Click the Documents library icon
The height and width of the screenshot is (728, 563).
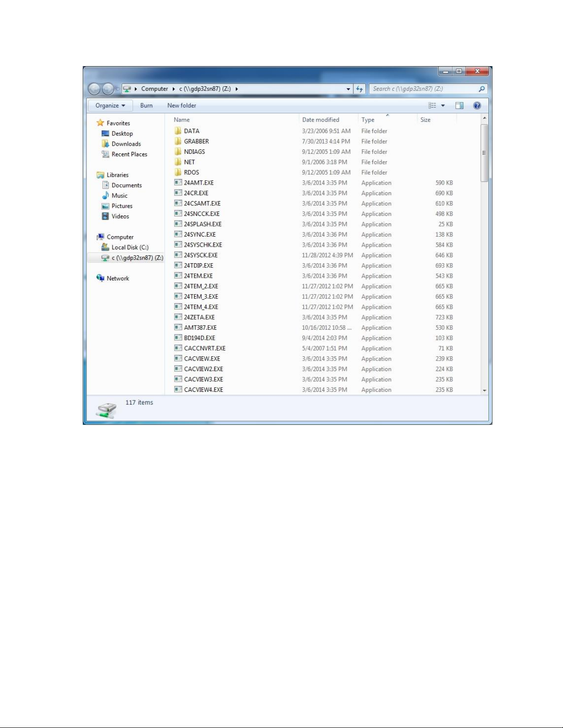[105, 185]
